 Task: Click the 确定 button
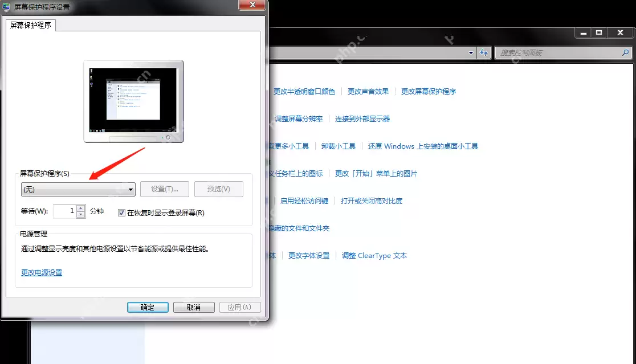click(148, 307)
